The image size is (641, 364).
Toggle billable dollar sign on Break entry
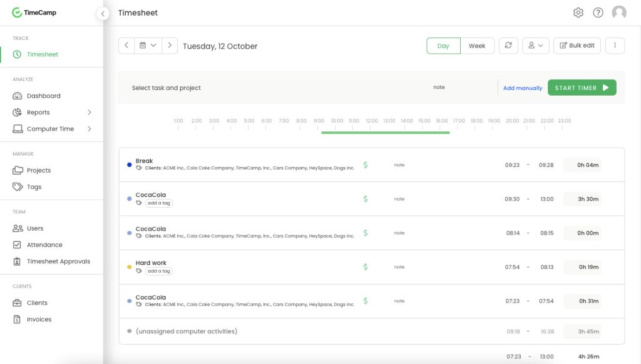pyautogui.click(x=366, y=165)
